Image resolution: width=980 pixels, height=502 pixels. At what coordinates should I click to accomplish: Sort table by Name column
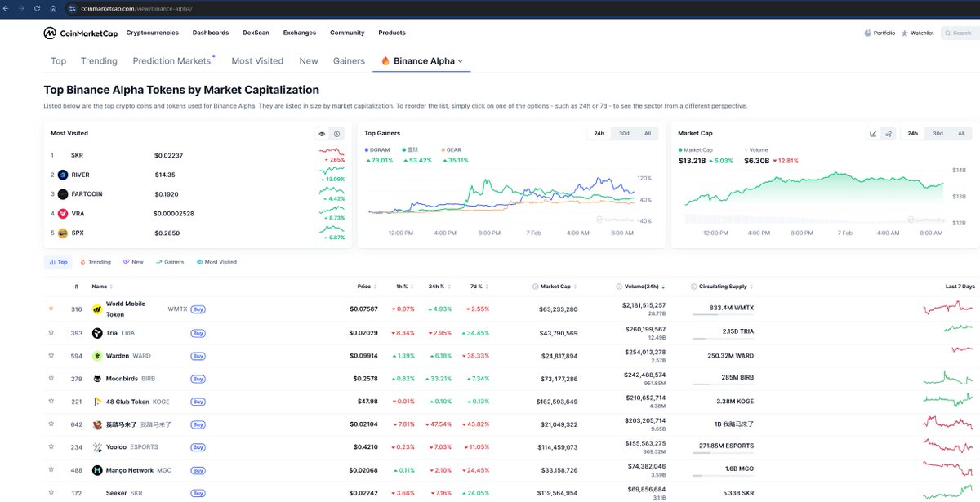pyautogui.click(x=102, y=287)
